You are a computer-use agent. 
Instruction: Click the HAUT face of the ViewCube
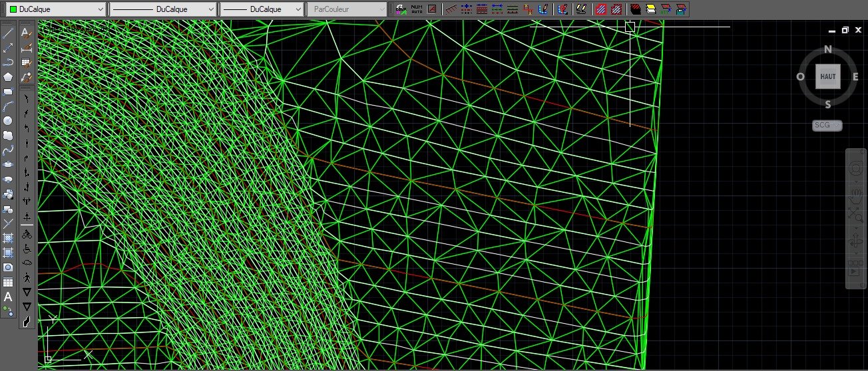[x=828, y=76]
